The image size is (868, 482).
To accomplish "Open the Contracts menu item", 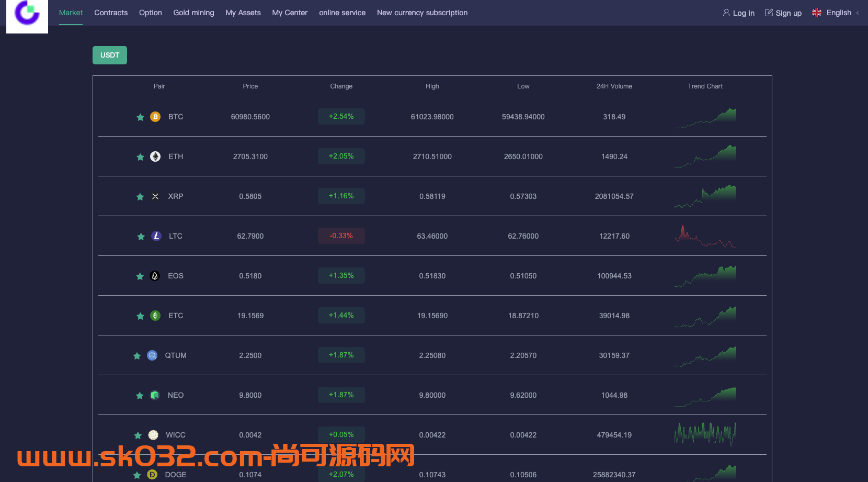I will tap(111, 13).
